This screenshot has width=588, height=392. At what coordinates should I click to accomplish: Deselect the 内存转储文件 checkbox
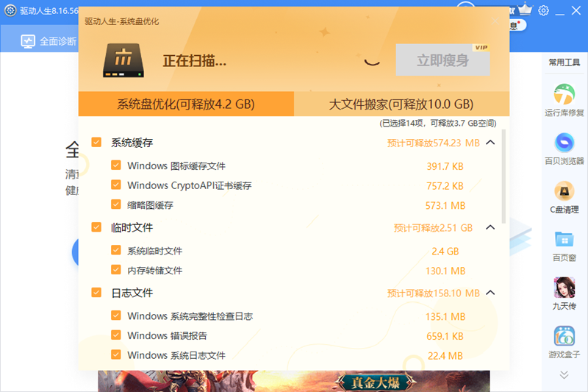116,271
